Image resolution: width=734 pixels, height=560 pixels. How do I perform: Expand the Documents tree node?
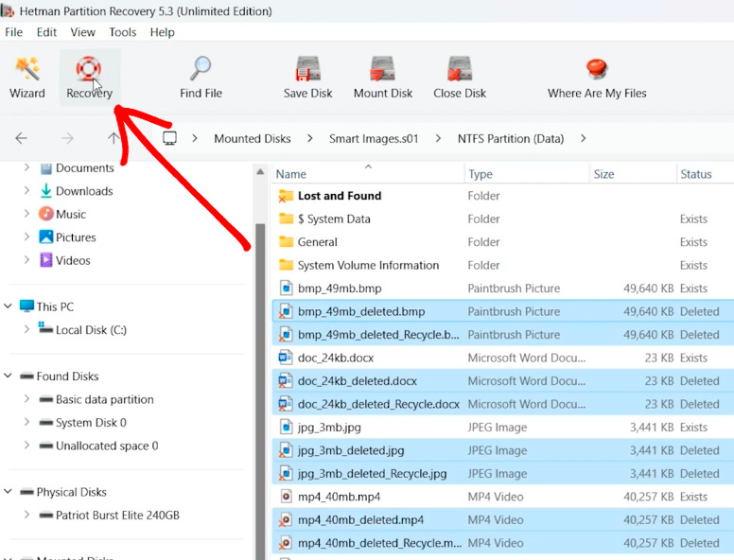pos(26,167)
